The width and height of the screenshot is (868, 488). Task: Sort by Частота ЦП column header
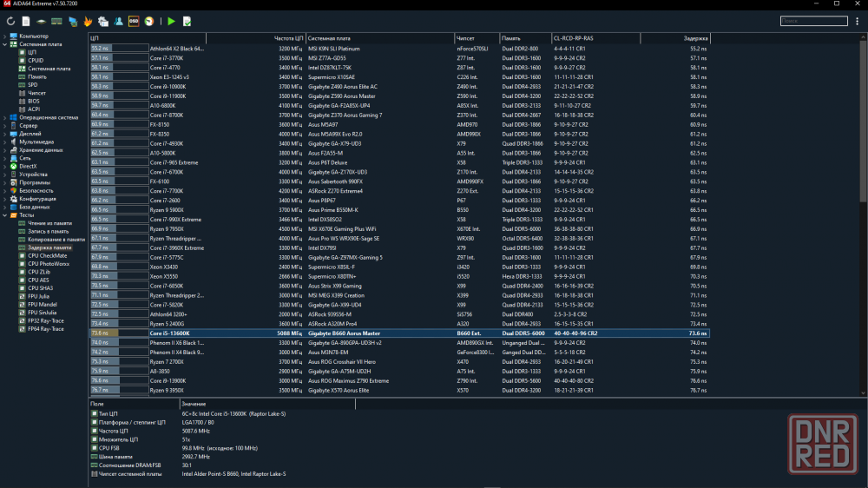tap(256, 38)
